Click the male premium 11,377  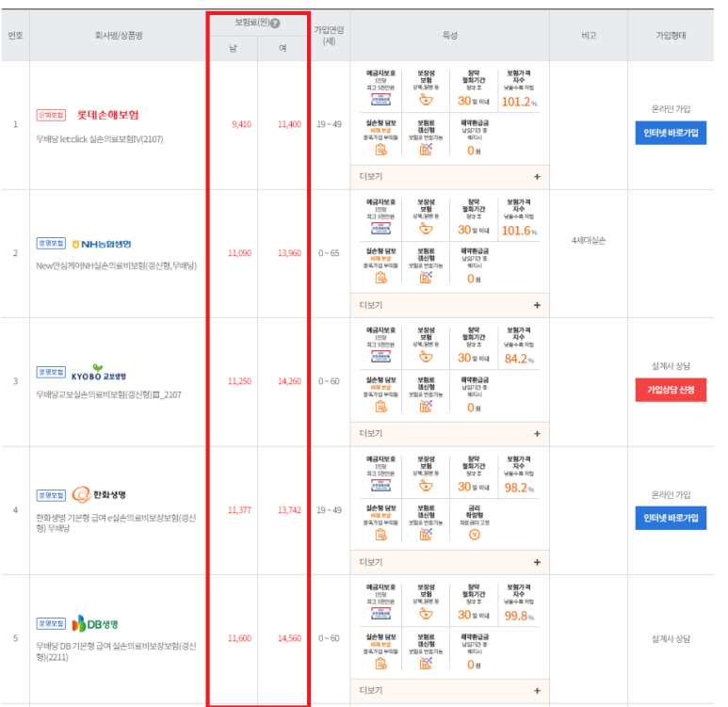[239, 509]
